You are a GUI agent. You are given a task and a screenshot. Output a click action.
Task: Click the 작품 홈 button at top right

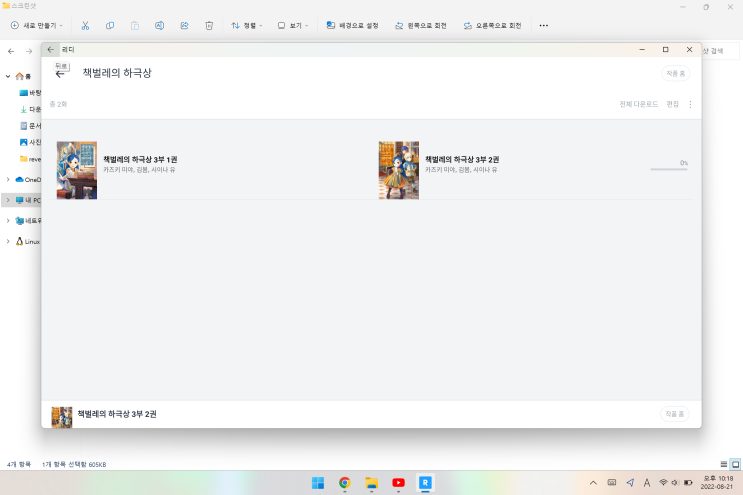pos(675,73)
